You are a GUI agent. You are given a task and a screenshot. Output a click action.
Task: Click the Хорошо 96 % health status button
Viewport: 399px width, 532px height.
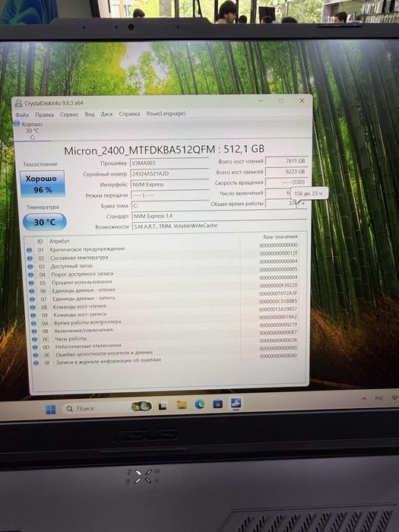[x=43, y=184]
